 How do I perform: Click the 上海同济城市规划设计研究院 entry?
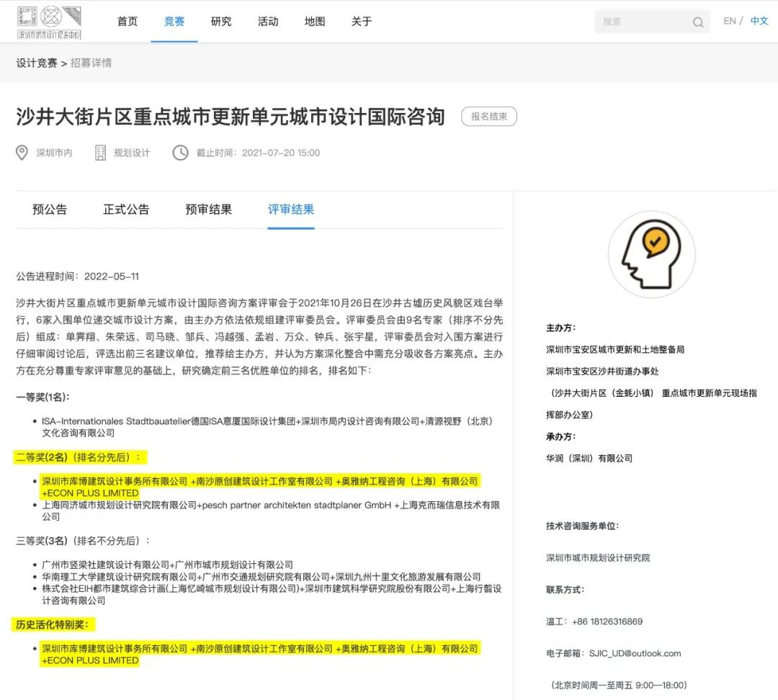270,511
